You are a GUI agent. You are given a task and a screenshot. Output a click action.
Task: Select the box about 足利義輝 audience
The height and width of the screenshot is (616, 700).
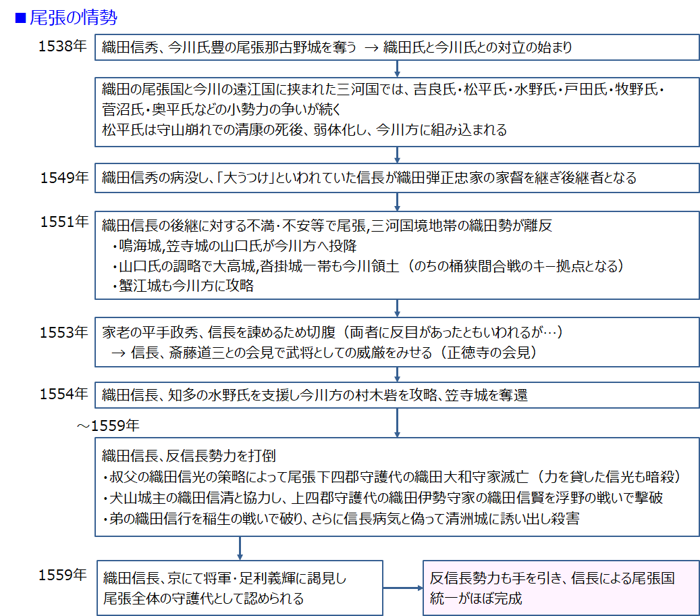[240, 588]
